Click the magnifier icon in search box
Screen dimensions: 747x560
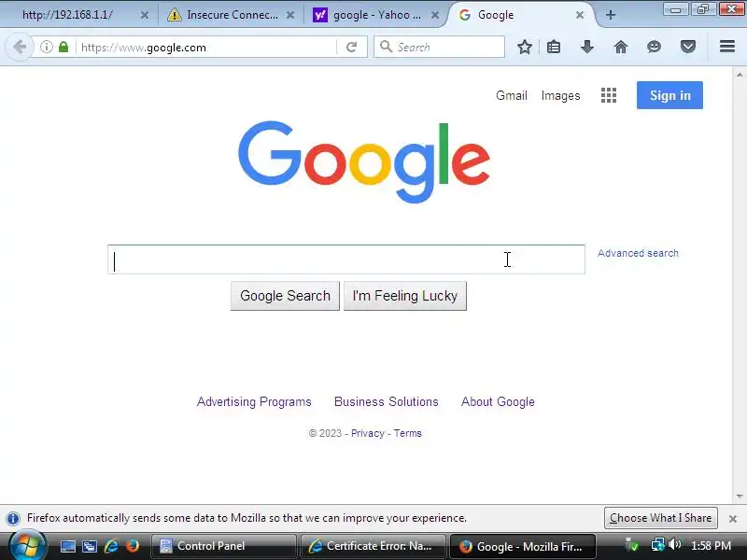click(x=386, y=47)
